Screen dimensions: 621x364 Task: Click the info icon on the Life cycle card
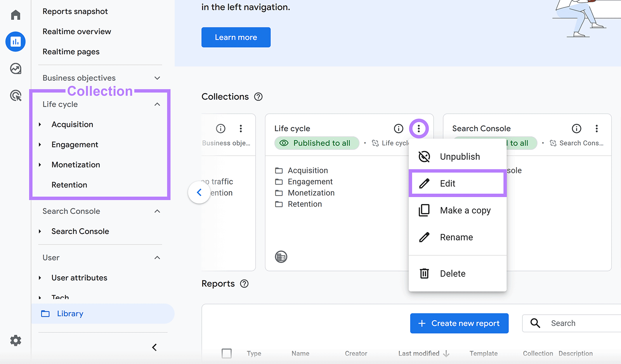coord(398,128)
